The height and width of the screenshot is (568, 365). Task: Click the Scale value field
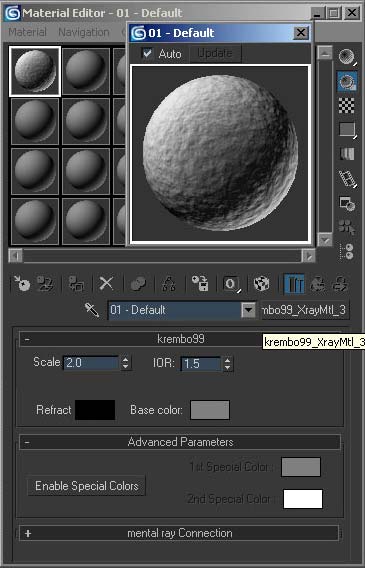tap(91, 363)
